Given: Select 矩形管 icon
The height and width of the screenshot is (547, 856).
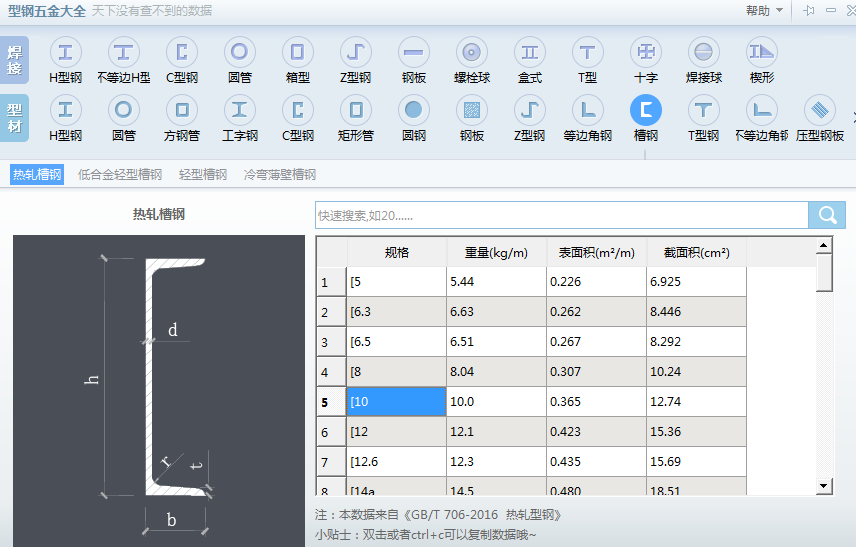Looking at the screenshot, I should (355, 110).
